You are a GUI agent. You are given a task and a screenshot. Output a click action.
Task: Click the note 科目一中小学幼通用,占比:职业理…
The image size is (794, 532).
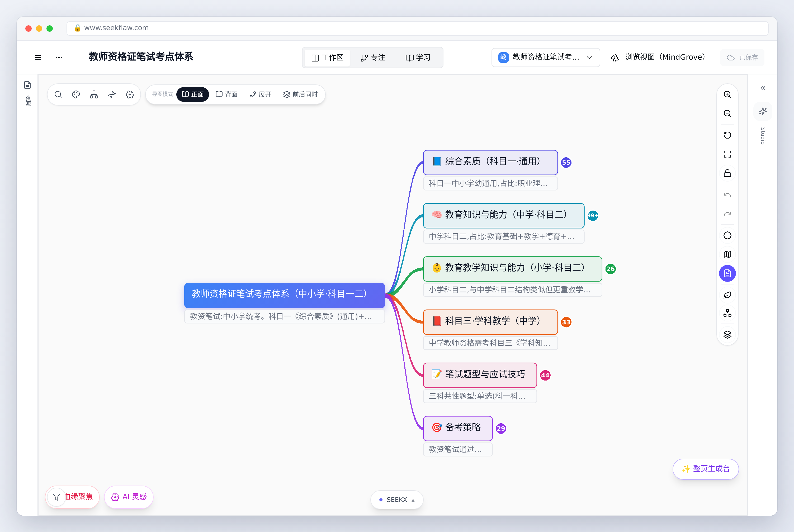[x=490, y=183]
